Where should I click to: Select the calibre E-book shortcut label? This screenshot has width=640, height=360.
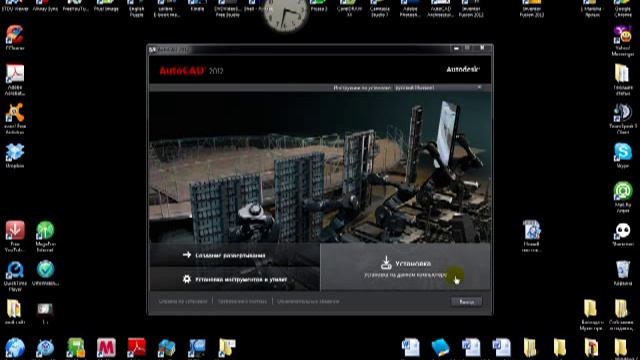(167, 11)
